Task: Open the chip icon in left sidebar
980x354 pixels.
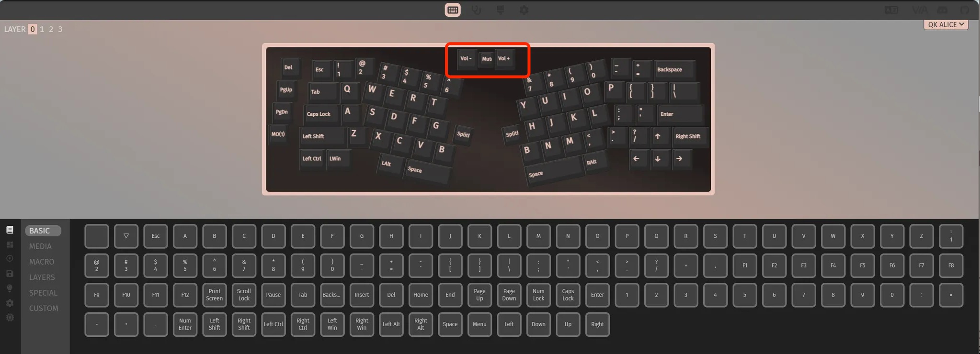Action: (x=10, y=318)
